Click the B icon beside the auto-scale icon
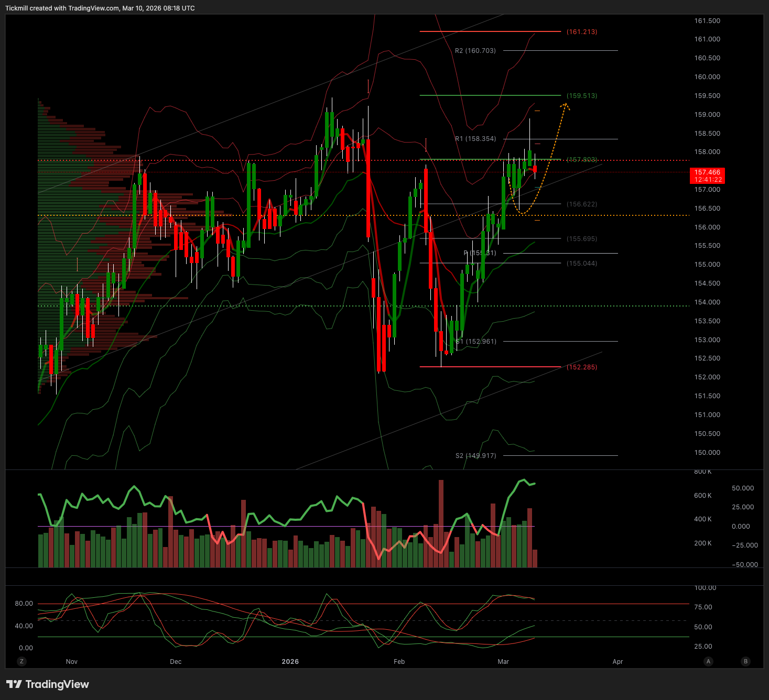 pyautogui.click(x=745, y=661)
